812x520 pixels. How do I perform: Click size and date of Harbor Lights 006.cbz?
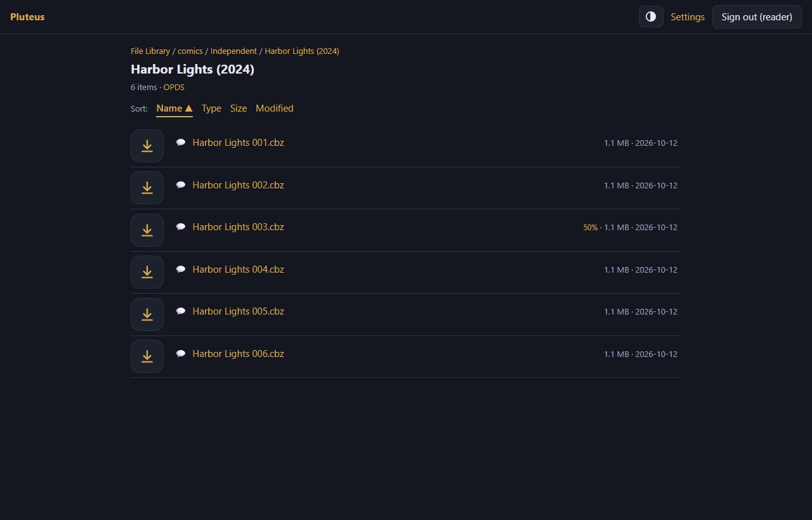point(641,354)
